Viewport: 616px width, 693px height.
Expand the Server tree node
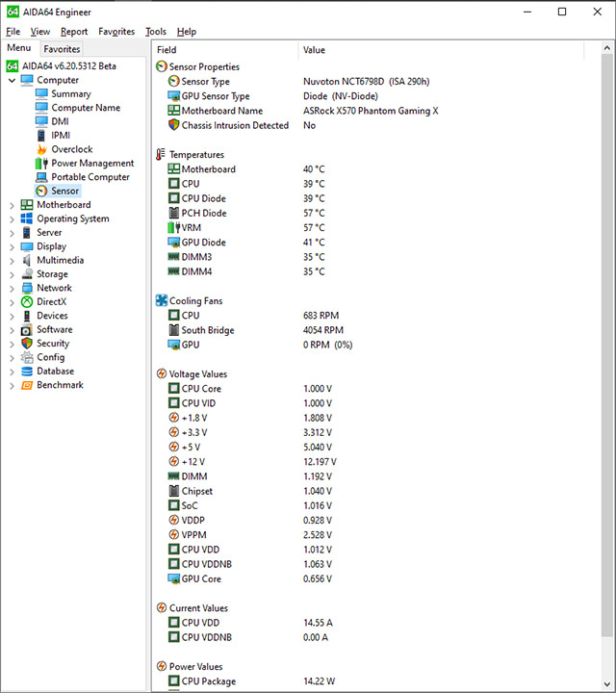[x=12, y=233]
